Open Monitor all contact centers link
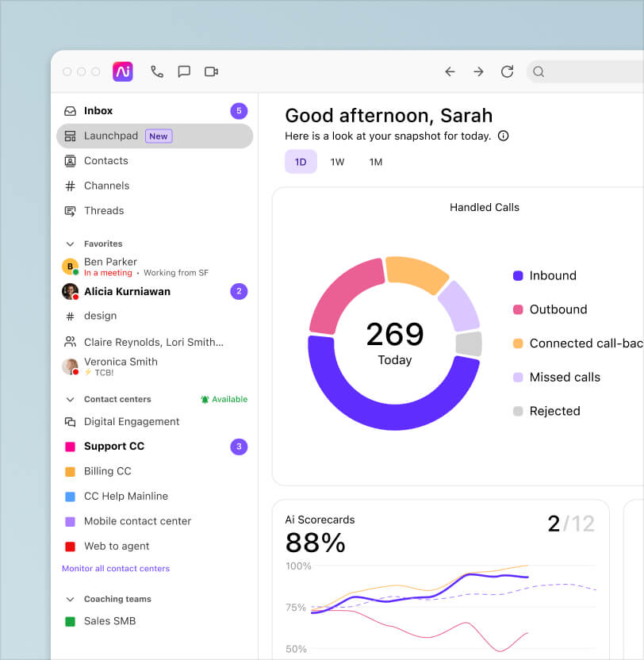The width and height of the screenshot is (644, 660). tap(116, 569)
